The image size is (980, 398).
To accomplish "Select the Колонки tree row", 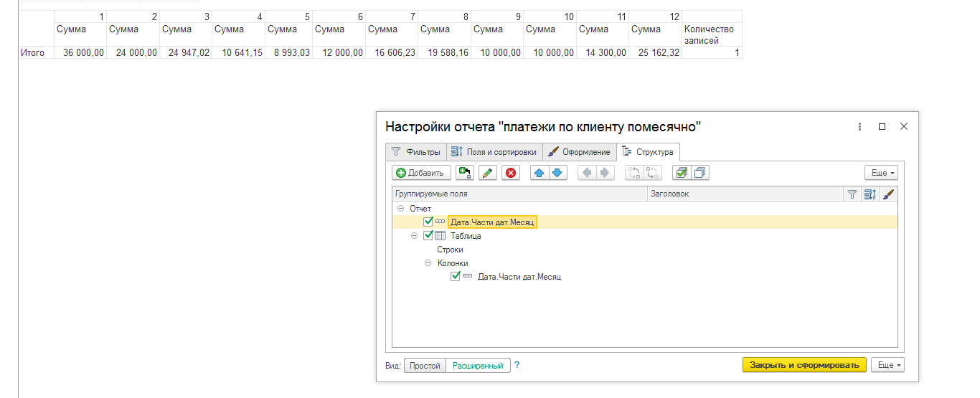I will pos(453,263).
